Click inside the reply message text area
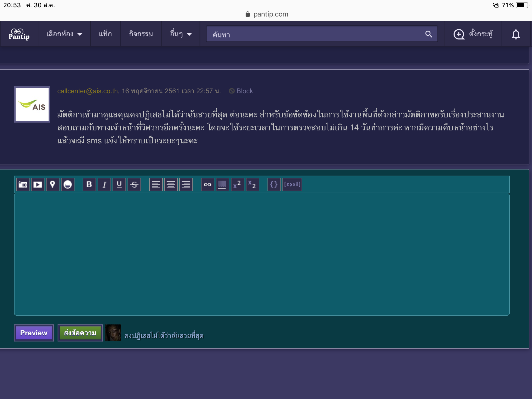This screenshot has height=399, width=532. [262, 254]
